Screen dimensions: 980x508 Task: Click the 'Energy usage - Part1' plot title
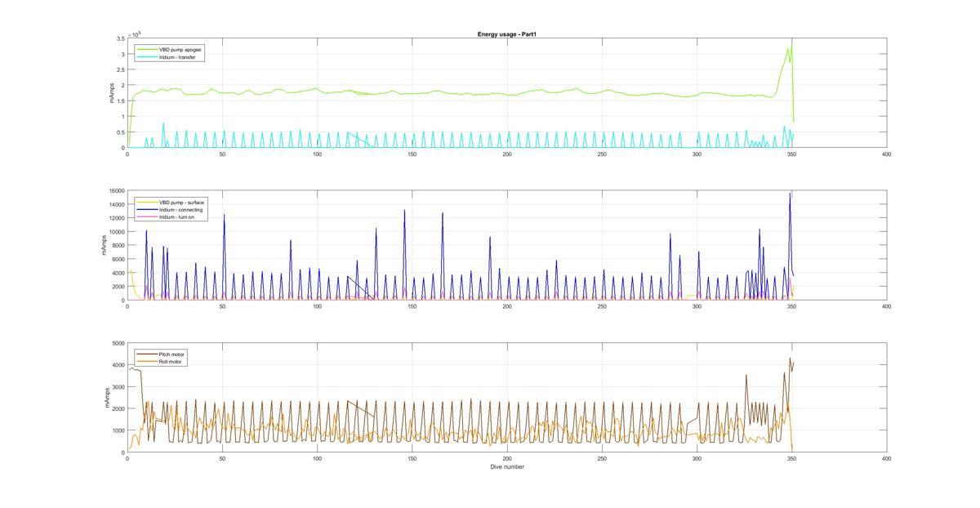click(506, 34)
